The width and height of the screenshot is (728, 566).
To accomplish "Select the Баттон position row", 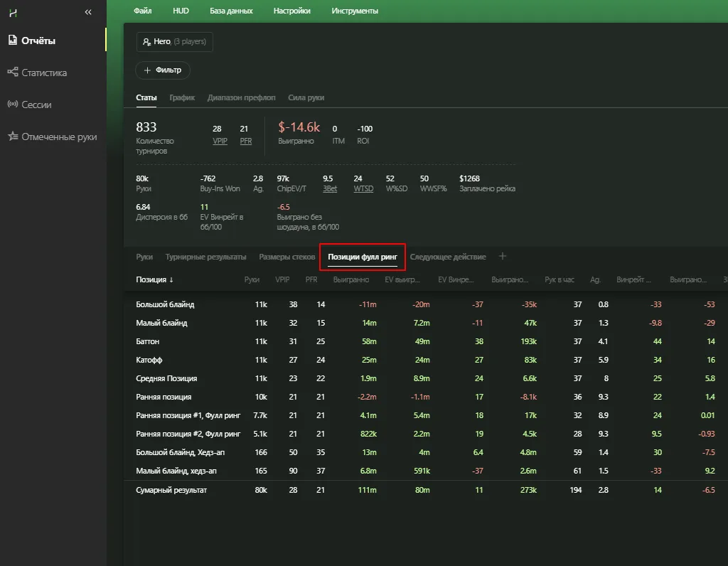I will (148, 341).
